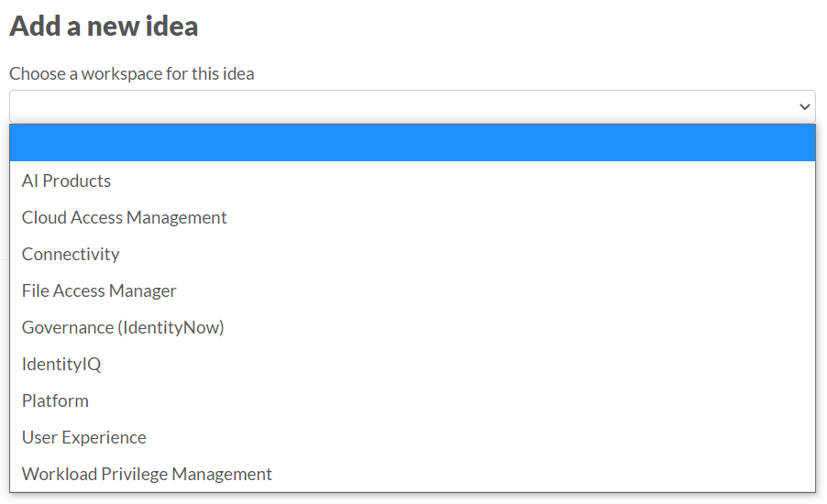Click the workspace dropdown chevron arrow
This screenshot has height=504, width=827.
tap(805, 107)
